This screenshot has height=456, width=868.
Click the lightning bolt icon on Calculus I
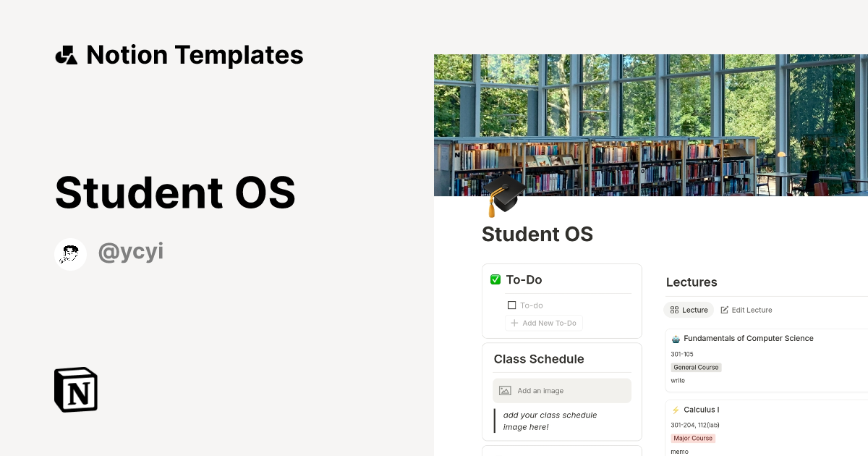coord(676,410)
